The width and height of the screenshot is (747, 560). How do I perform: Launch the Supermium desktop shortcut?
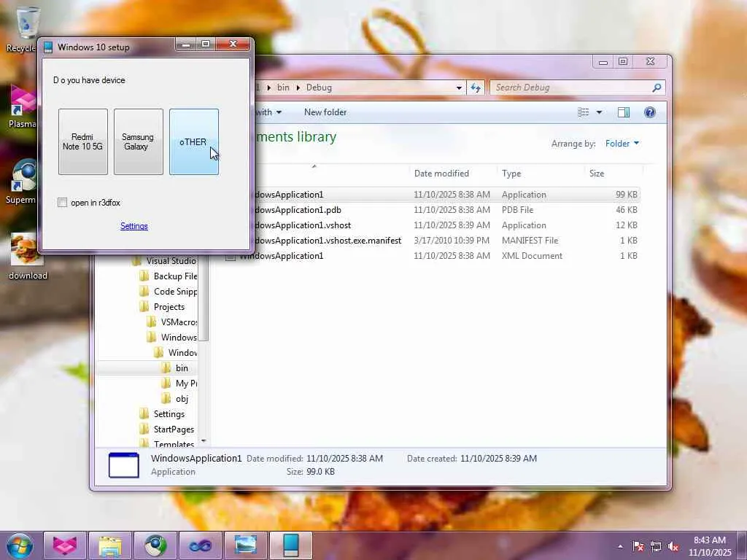(x=21, y=182)
